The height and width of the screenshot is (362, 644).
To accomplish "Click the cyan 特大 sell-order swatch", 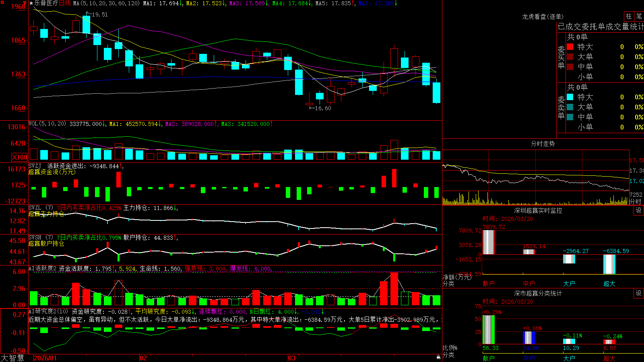I will click(x=570, y=97).
